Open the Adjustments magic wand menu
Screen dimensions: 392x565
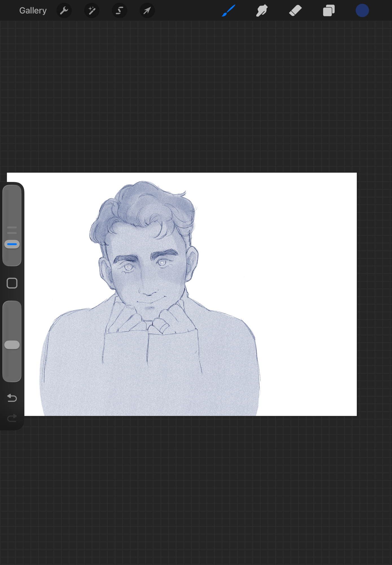point(92,11)
